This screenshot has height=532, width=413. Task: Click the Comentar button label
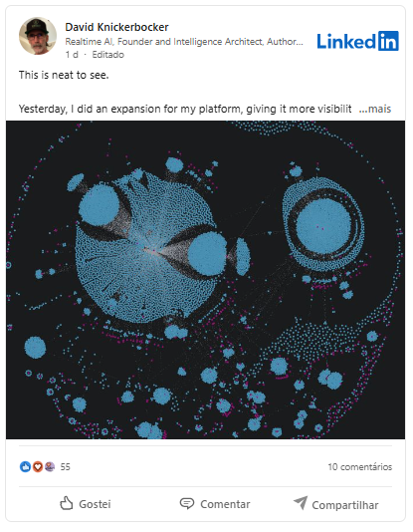pos(225,504)
